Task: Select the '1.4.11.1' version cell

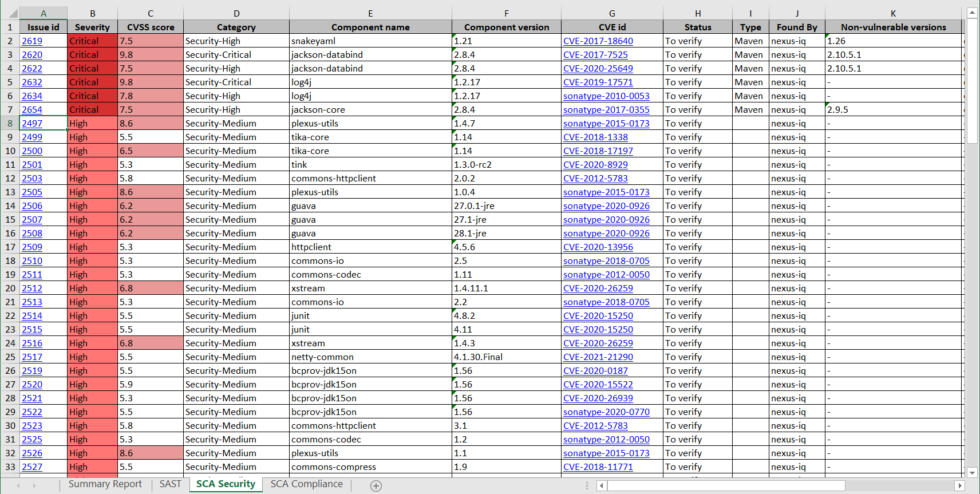Action: (x=507, y=289)
